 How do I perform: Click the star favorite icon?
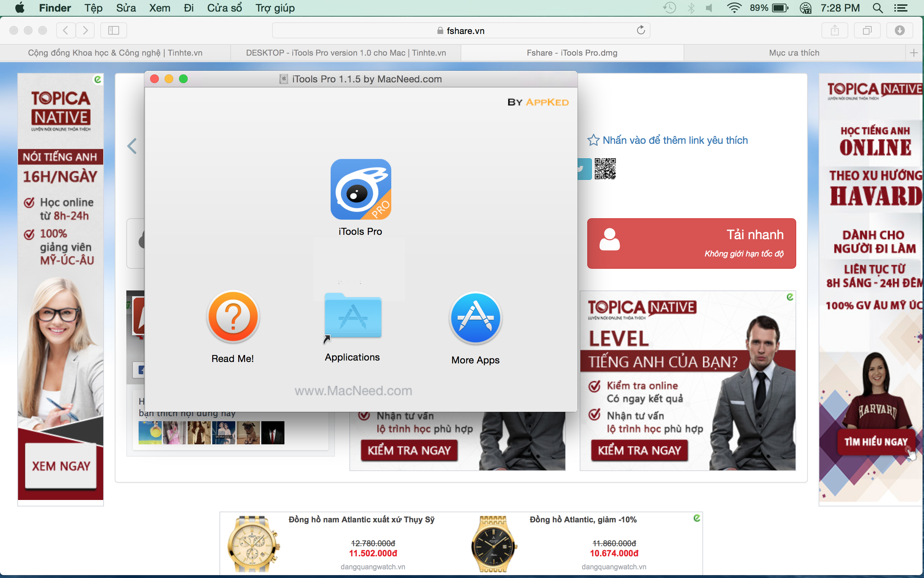593,140
